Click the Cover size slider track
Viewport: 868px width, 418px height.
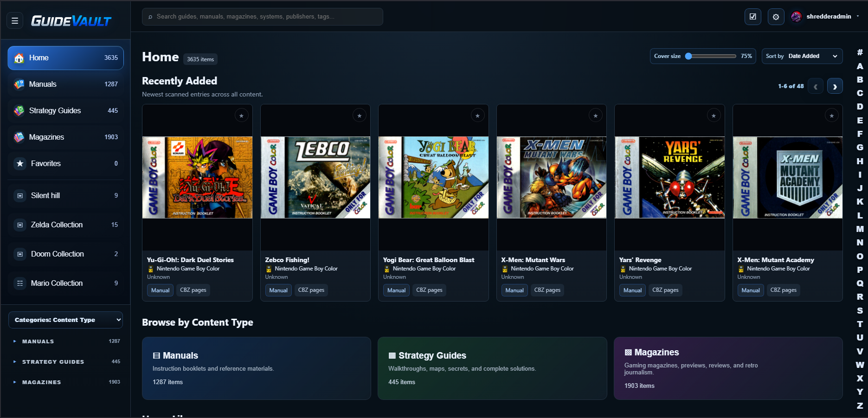(x=711, y=56)
